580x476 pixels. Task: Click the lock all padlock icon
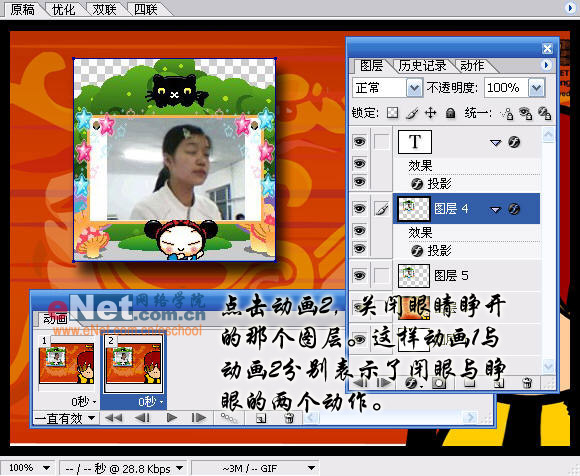pyautogui.click(x=450, y=113)
